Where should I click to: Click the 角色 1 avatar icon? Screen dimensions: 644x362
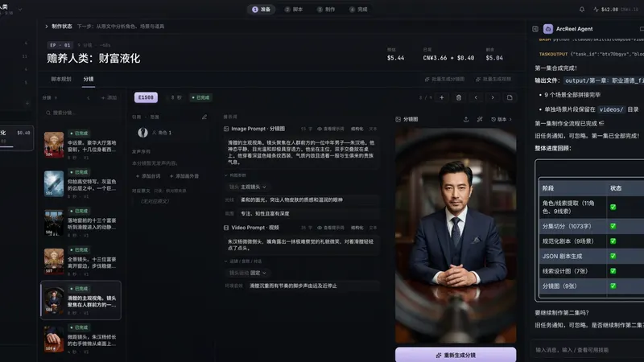click(x=143, y=132)
